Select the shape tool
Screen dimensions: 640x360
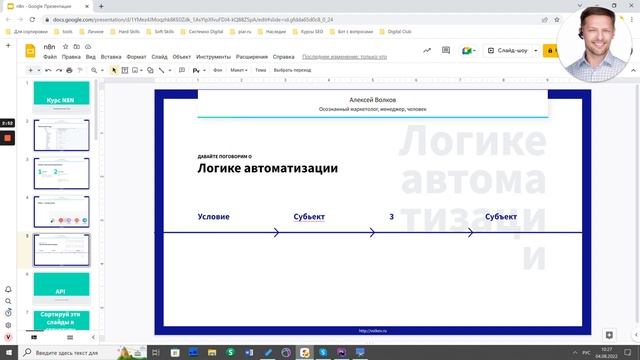[150, 70]
